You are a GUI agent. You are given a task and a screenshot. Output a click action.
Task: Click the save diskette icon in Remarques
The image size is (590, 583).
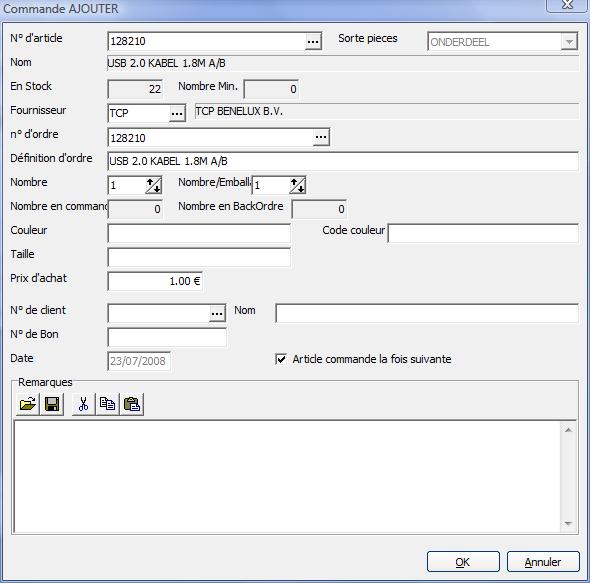pyautogui.click(x=52, y=404)
